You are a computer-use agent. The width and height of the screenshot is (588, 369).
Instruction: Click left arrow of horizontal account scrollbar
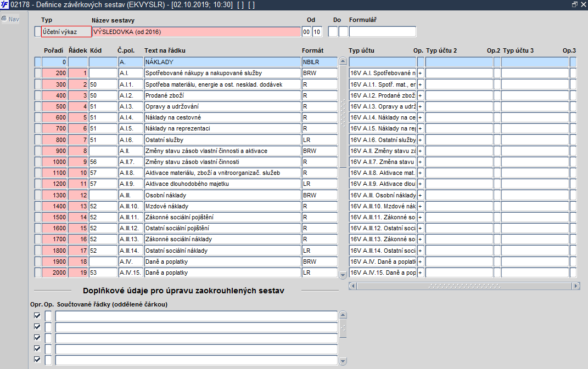click(352, 286)
